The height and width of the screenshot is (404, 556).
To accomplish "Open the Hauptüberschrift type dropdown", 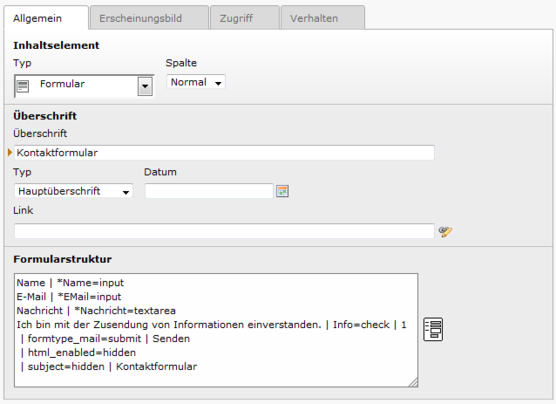I will point(73,191).
